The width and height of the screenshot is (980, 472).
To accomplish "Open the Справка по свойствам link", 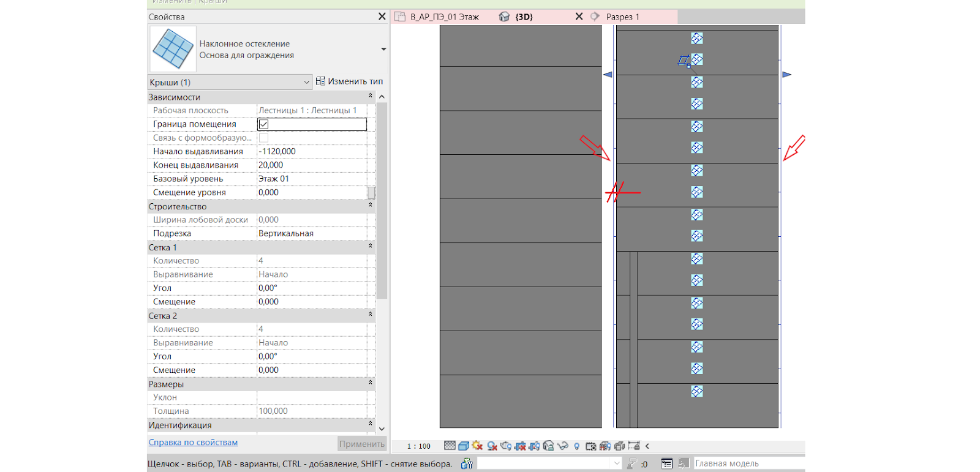I will pos(193,443).
